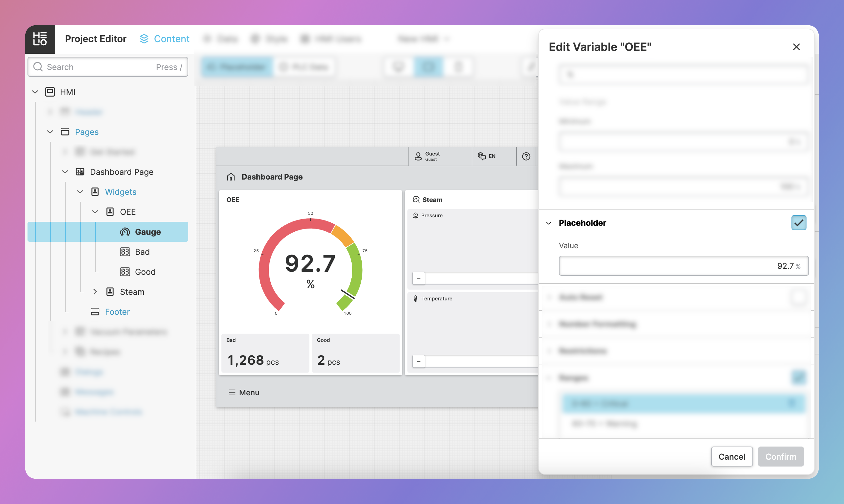Click the Guest user profile icon
Viewport: 844px width, 504px height.
418,156
